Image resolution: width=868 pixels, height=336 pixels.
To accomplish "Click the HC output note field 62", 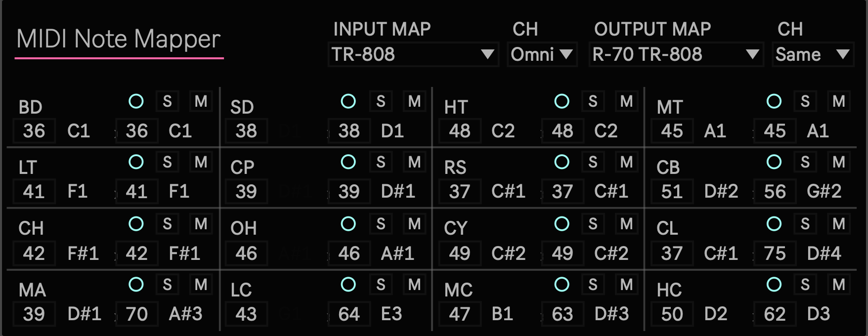I will coord(775,314).
